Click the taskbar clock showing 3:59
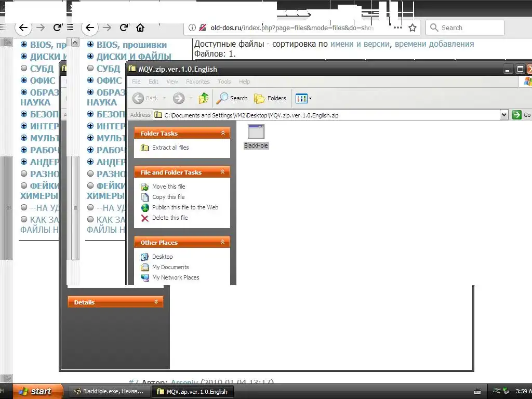 [x=523, y=391]
